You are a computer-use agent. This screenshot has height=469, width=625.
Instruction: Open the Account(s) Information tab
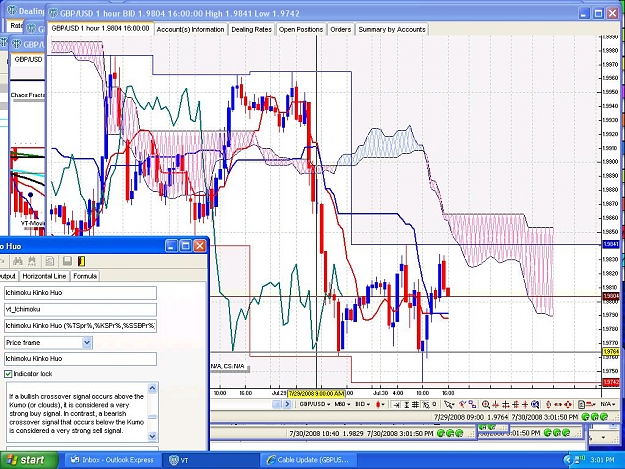(x=191, y=29)
